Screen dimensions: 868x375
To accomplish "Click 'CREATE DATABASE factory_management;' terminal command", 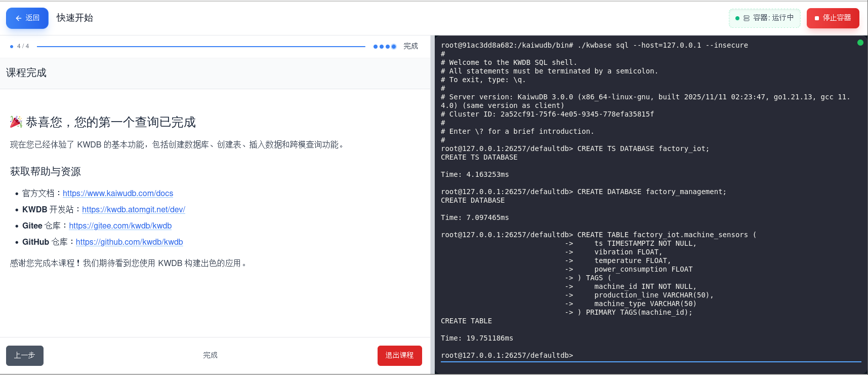I will pyautogui.click(x=652, y=192).
